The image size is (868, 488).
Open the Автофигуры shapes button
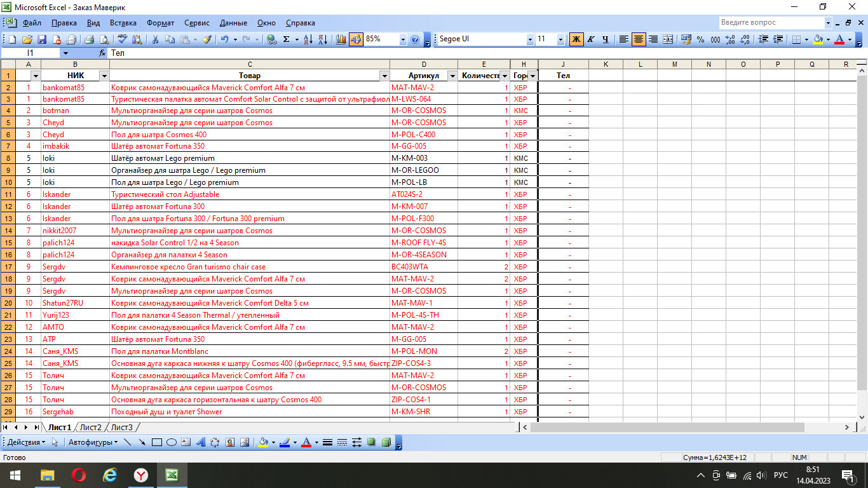coord(93,442)
